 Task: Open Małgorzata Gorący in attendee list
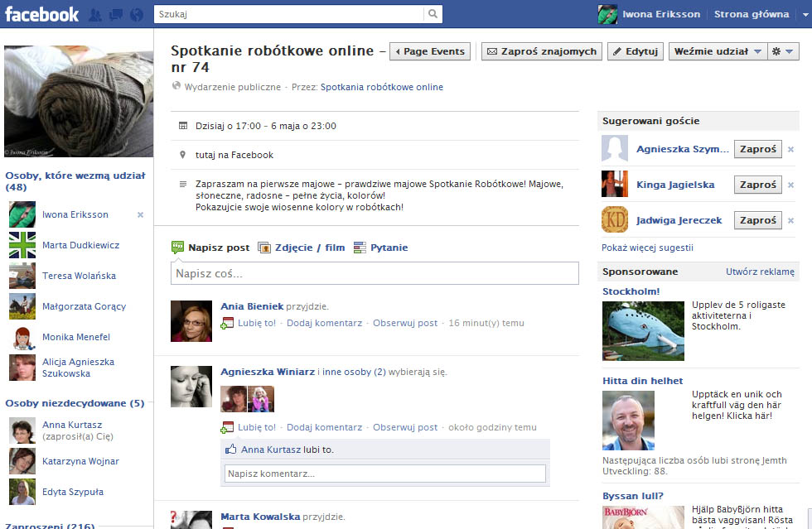coord(84,306)
